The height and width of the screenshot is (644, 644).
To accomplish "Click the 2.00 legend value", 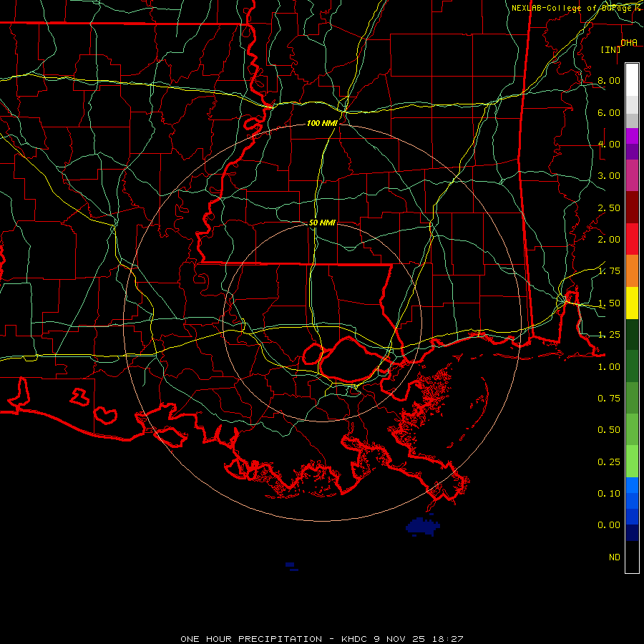I will [x=609, y=240].
